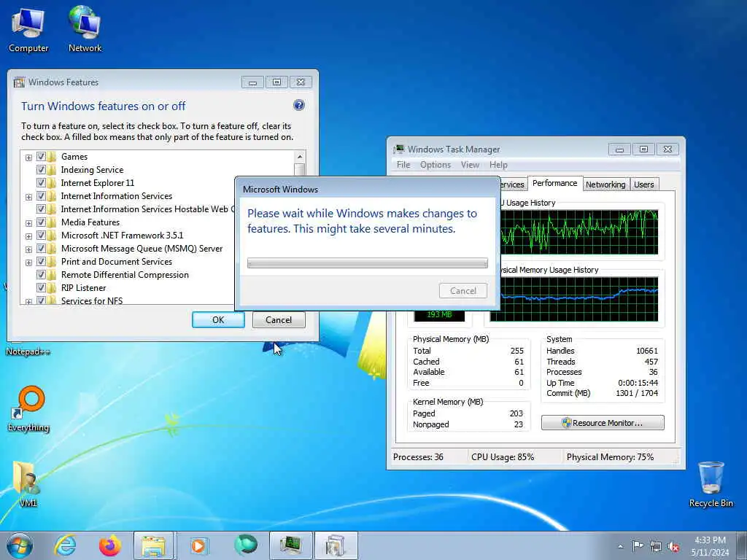747x560 pixels.
Task: Expand the Games tree node
Action: (28, 157)
